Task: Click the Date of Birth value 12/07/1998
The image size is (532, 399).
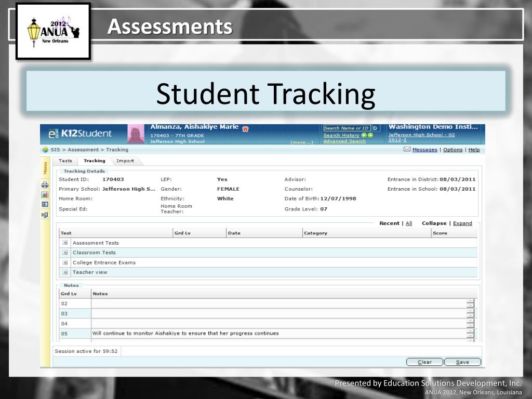Action: (338, 198)
